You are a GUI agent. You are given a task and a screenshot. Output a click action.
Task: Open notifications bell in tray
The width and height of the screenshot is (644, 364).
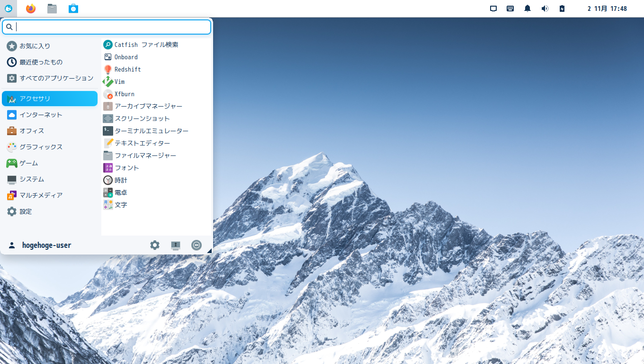528,9
